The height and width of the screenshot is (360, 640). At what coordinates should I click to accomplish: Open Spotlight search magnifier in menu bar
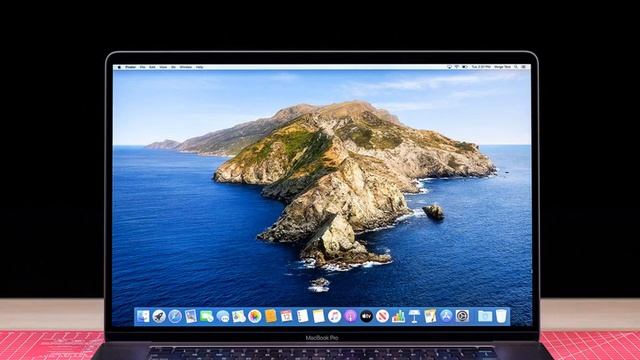tap(516, 67)
